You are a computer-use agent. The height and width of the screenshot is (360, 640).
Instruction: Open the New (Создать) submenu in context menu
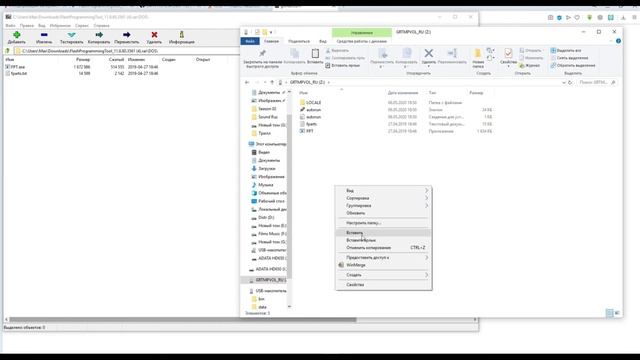(x=383, y=275)
